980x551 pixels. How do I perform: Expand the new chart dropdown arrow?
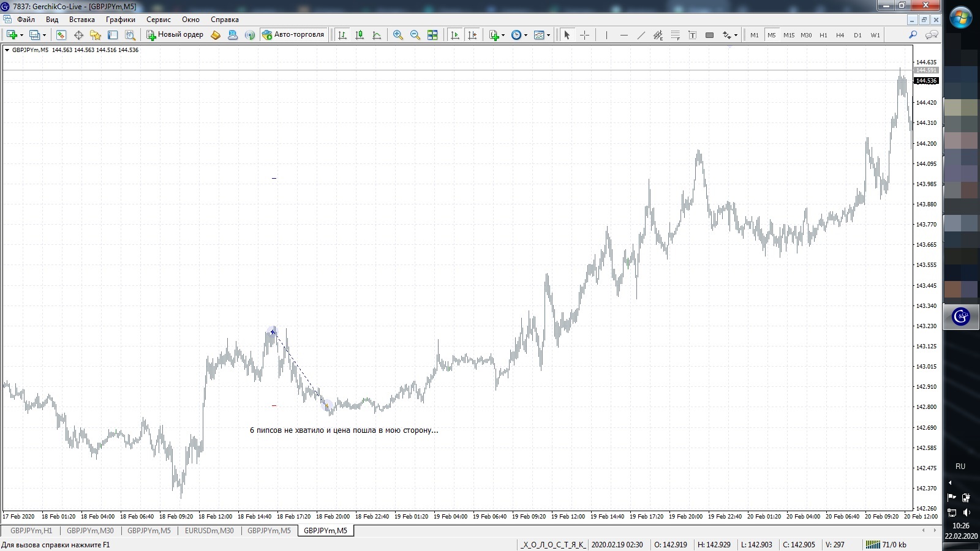coord(21,35)
